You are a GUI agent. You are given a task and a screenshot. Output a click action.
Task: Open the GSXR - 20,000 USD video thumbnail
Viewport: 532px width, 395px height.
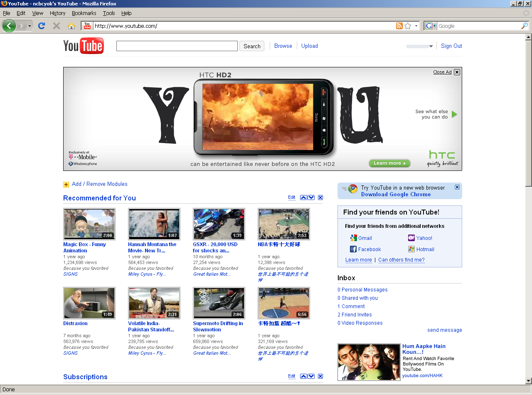point(219,224)
